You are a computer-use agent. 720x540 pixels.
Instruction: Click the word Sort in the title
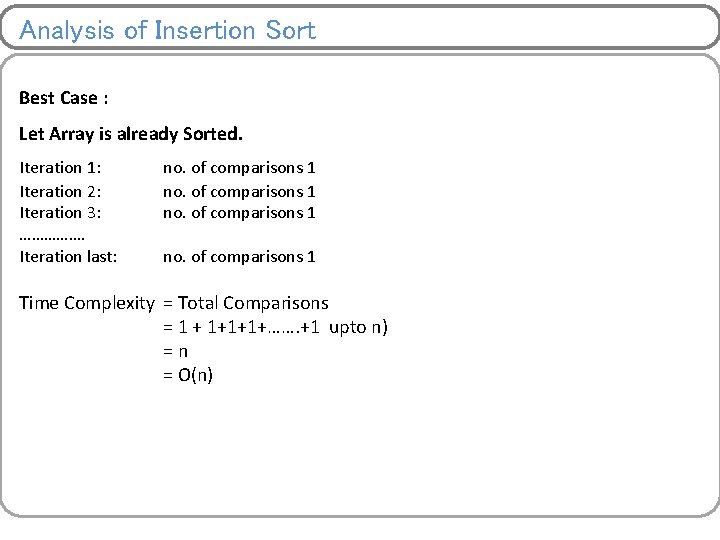[291, 30]
